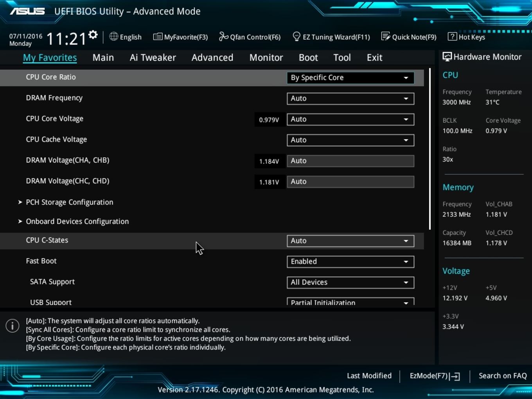Click the 12.192 V reading
Viewport: 532px width, 399px height.
click(x=455, y=298)
